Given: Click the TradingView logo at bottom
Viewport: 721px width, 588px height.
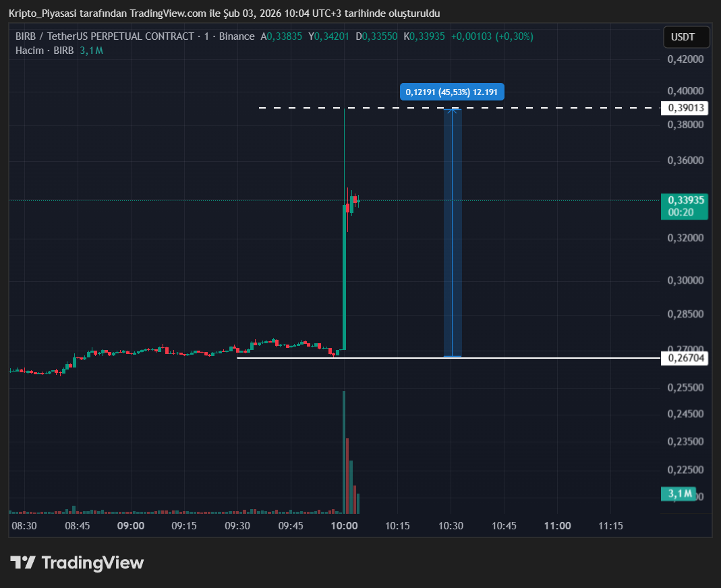Looking at the screenshot, I should (x=77, y=563).
